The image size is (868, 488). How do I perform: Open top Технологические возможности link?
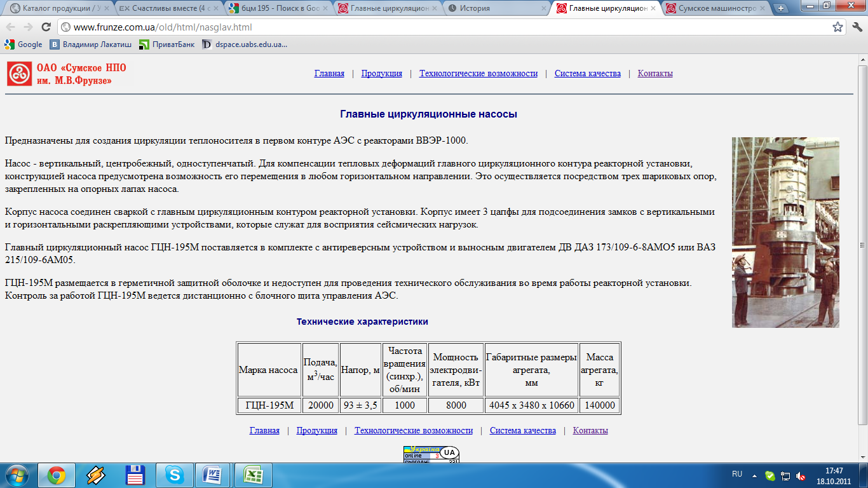point(478,74)
